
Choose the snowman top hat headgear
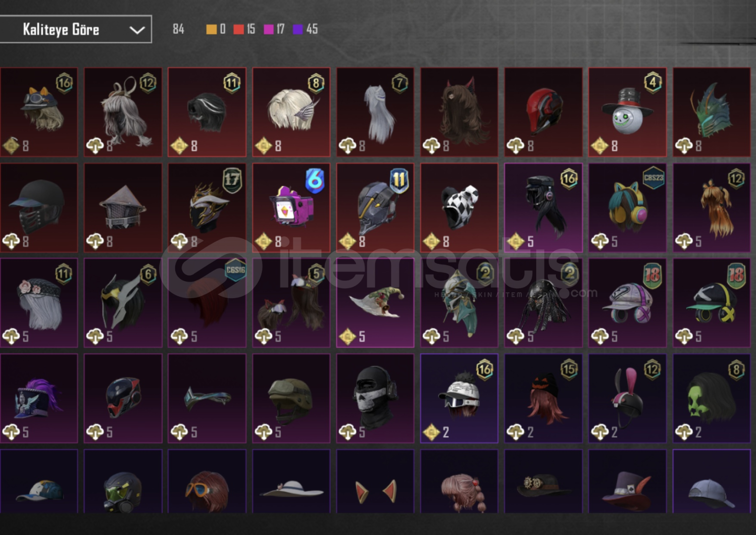click(x=627, y=112)
